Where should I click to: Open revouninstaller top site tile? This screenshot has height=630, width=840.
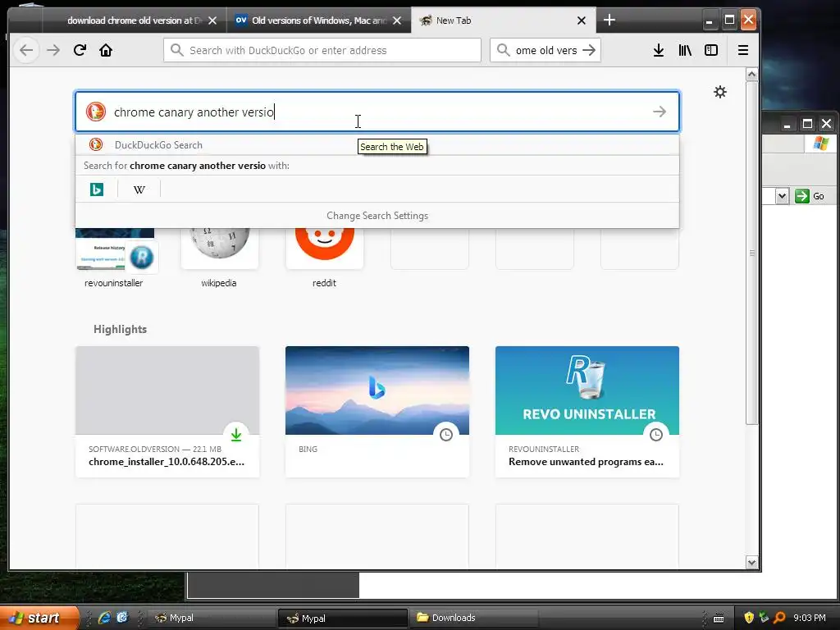[x=115, y=258]
